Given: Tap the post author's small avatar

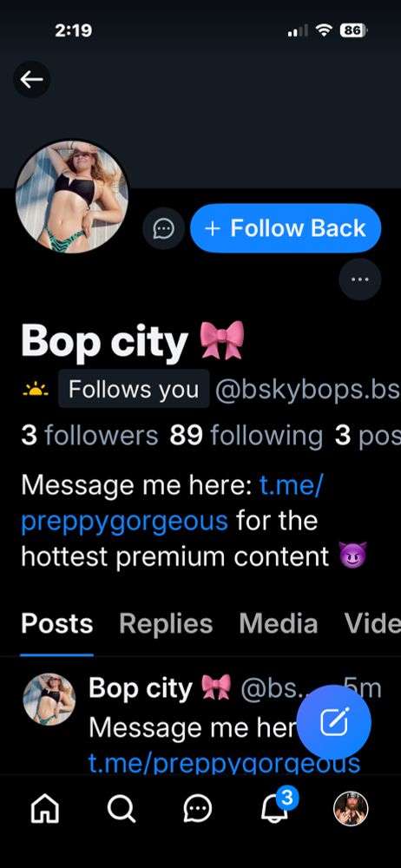Looking at the screenshot, I should [49, 699].
